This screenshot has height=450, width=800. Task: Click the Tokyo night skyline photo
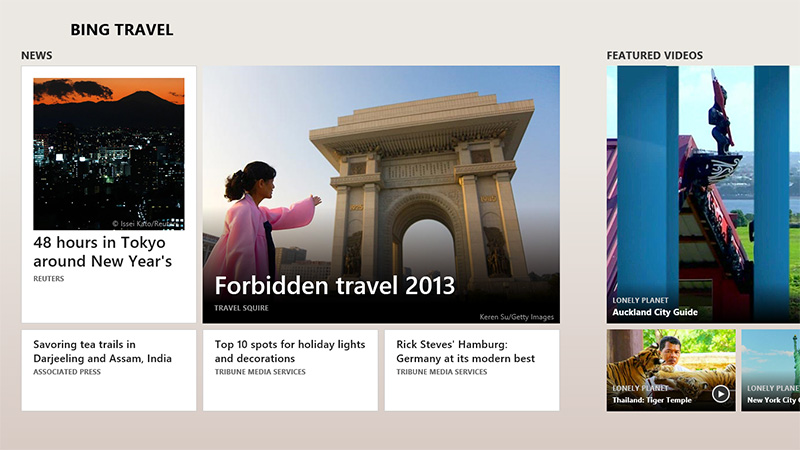point(108,154)
